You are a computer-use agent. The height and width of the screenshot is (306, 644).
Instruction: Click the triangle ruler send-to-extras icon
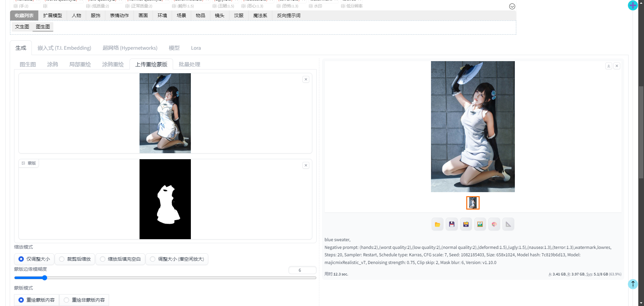click(508, 224)
